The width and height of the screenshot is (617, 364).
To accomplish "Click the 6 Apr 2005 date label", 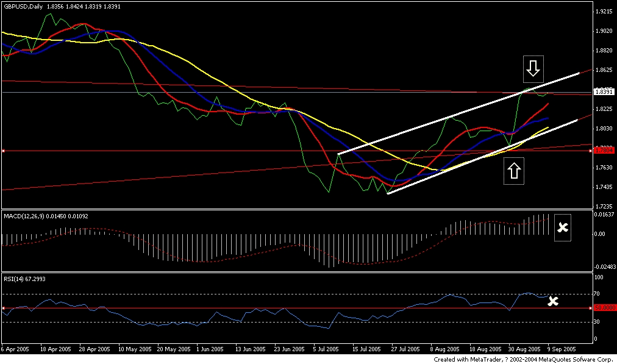I will point(15,349).
